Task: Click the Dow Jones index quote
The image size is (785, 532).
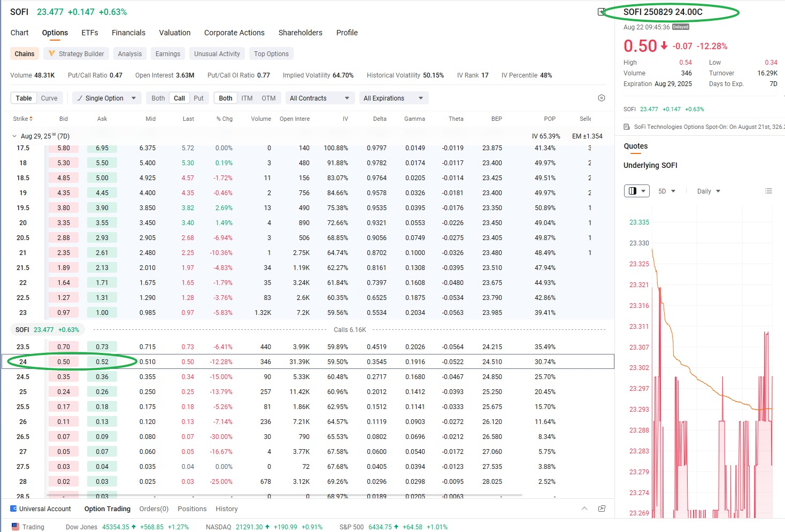Action: point(127,527)
